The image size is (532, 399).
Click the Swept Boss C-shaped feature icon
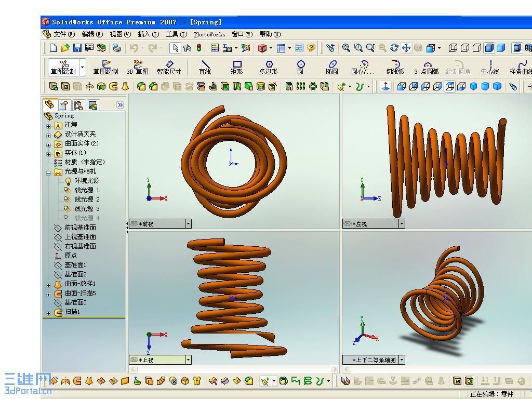coord(113,87)
